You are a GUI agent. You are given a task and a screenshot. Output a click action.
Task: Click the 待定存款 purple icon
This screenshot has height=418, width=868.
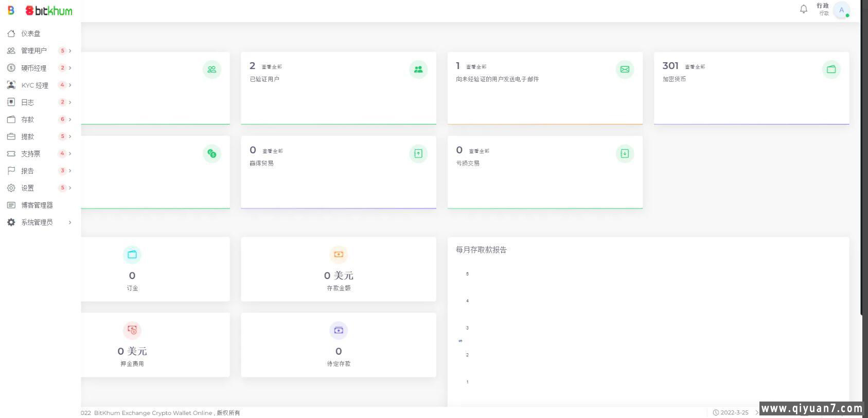338,330
